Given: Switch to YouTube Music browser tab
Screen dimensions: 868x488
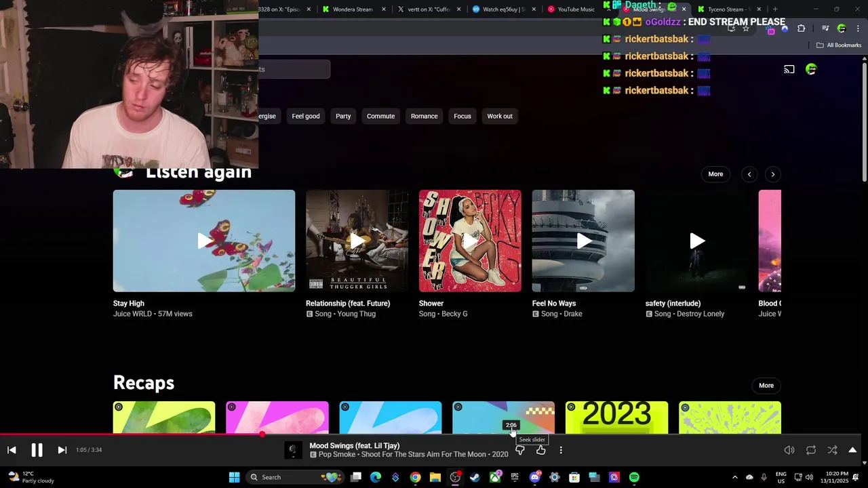Looking at the screenshot, I should [576, 9].
